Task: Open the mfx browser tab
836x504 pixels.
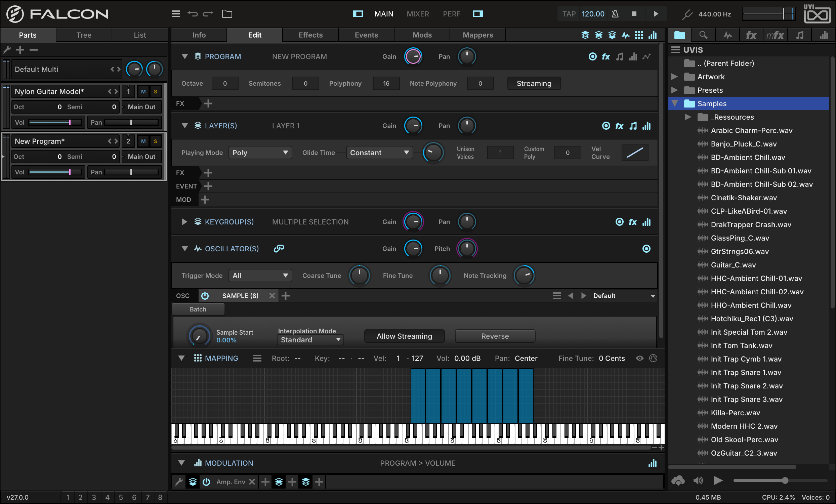Action: tap(775, 35)
